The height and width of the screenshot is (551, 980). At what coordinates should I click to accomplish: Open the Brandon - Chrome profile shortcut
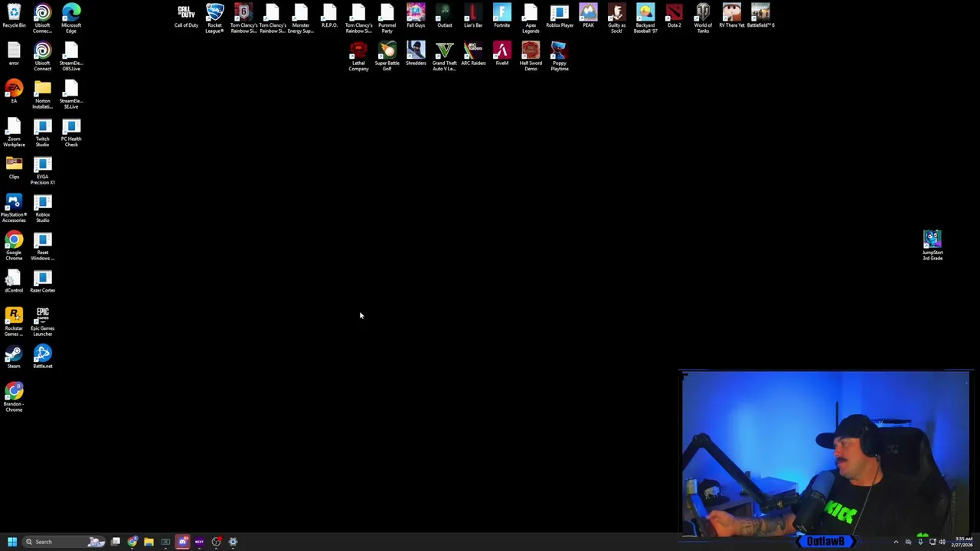click(x=14, y=398)
